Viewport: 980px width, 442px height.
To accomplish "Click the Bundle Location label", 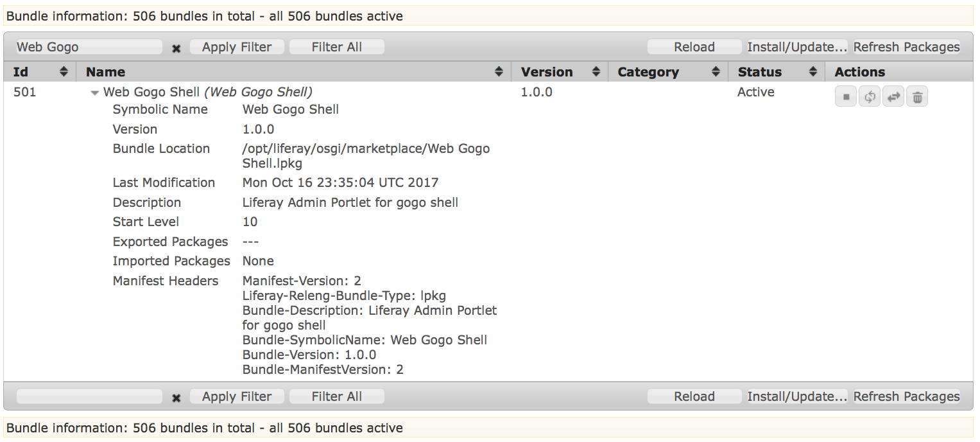I will point(161,148).
